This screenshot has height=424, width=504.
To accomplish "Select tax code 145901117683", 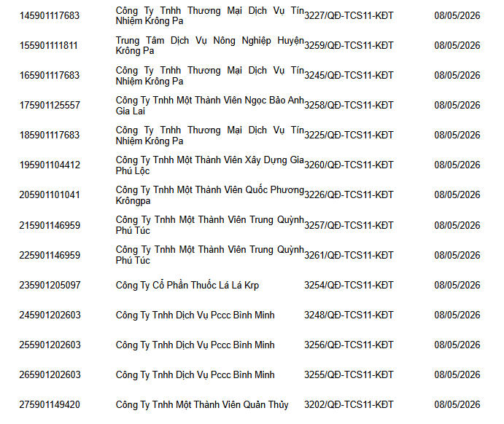I will (x=49, y=16).
